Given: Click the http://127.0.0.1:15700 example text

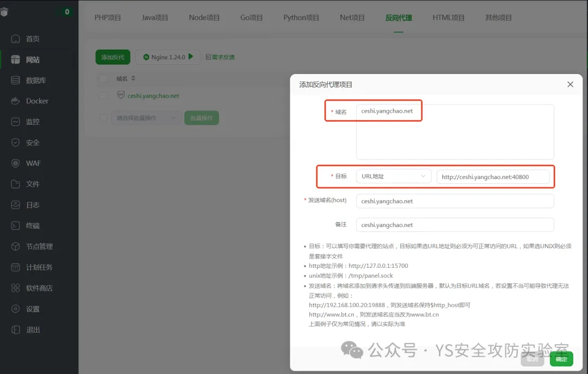Looking at the screenshot, I should pos(378,266).
